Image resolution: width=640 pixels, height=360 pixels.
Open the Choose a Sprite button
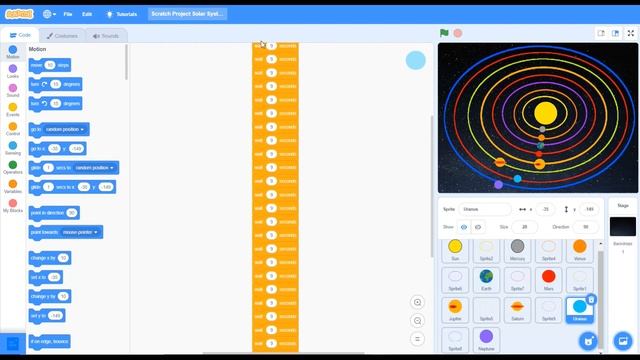coord(588,341)
